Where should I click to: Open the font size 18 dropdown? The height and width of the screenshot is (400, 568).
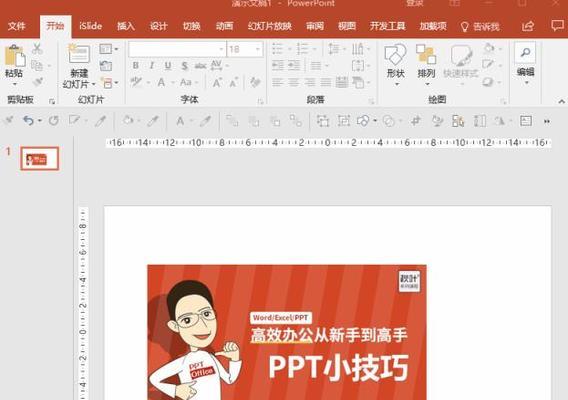click(258, 49)
